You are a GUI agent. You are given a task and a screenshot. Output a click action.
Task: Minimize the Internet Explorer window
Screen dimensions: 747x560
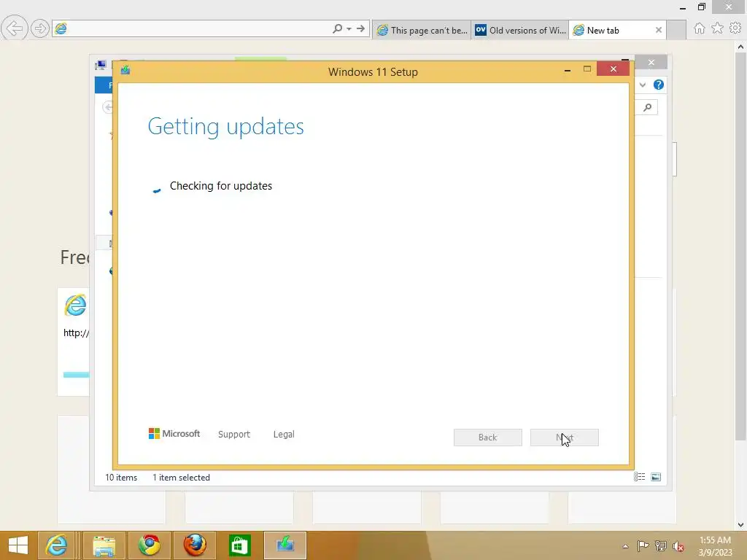point(683,7)
